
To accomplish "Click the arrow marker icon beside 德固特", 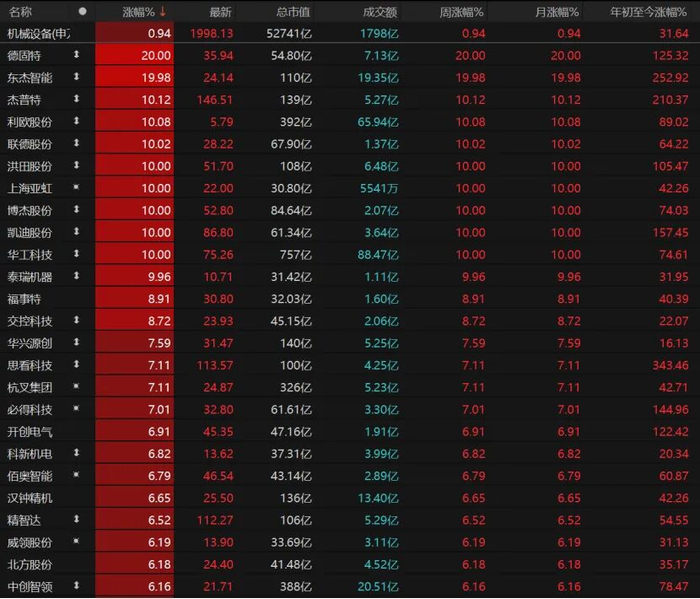I will pos(76,55).
